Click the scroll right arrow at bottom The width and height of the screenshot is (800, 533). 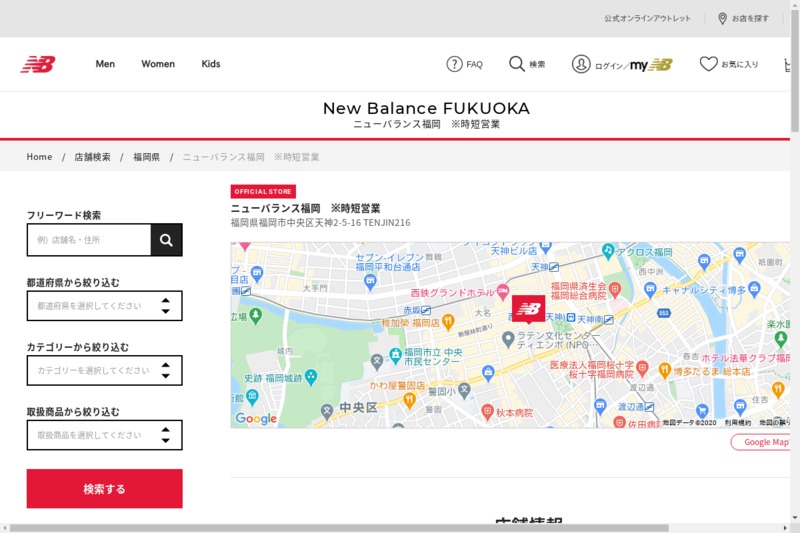[x=785, y=528]
